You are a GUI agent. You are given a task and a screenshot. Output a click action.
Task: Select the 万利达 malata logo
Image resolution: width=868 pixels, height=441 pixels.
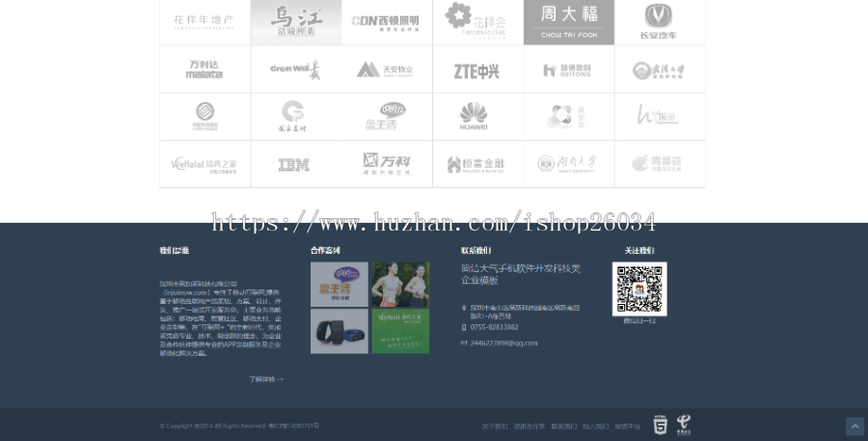204,69
